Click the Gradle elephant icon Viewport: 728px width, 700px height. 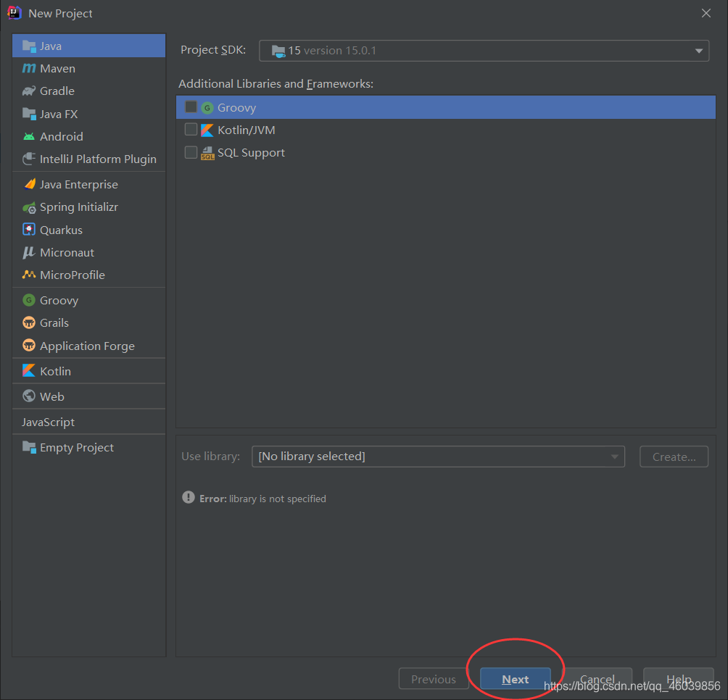(29, 91)
